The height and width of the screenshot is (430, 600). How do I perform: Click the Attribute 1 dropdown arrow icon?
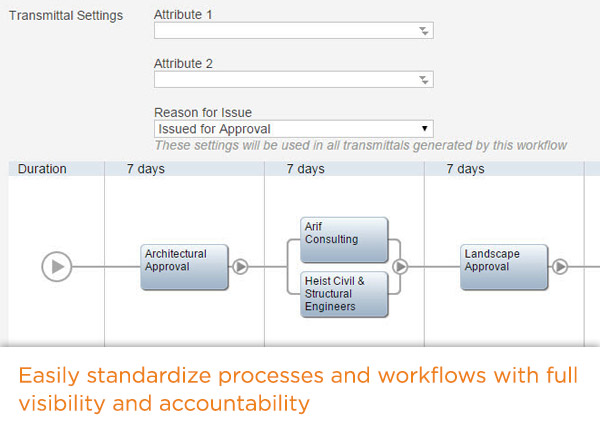[x=424, y=31]
